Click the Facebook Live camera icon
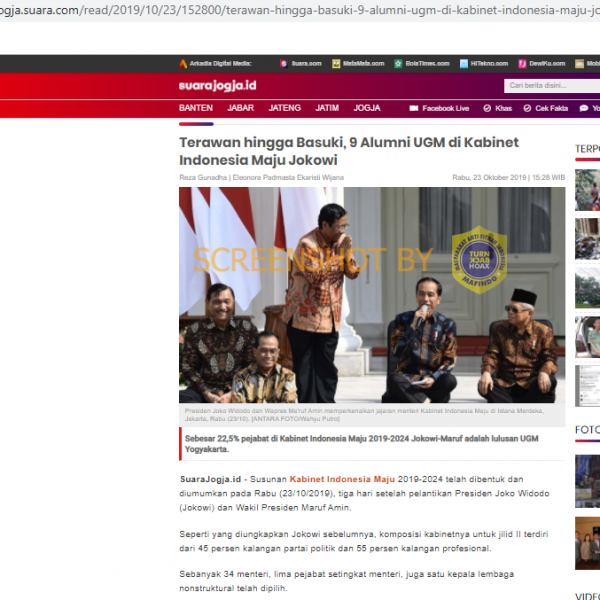600x600 pixels. tap(414, 108)
